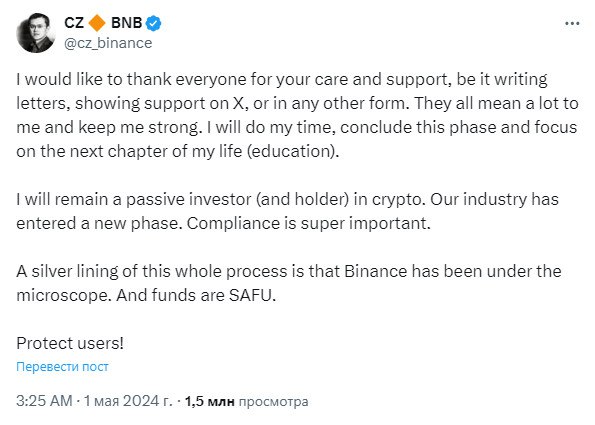This screenshot has height=425, width=595.
Task: Click the просмотра views label
Action: click(x=273, y=401)
